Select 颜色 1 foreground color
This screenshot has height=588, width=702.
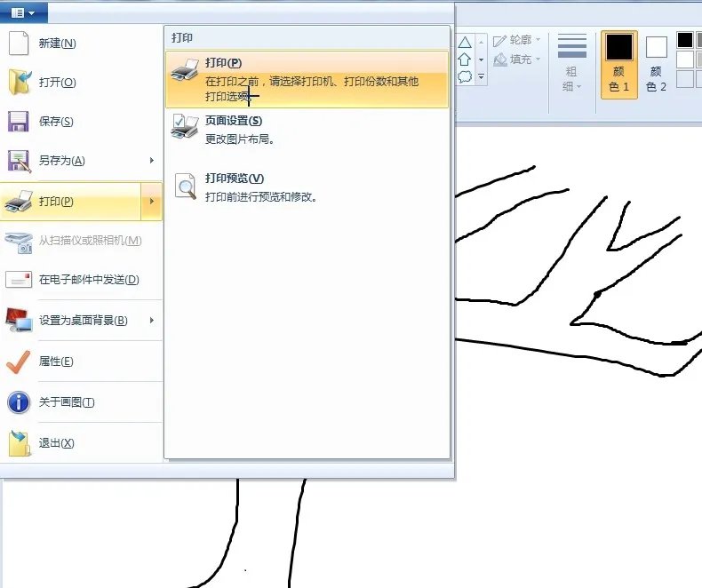tap(619, 65)
